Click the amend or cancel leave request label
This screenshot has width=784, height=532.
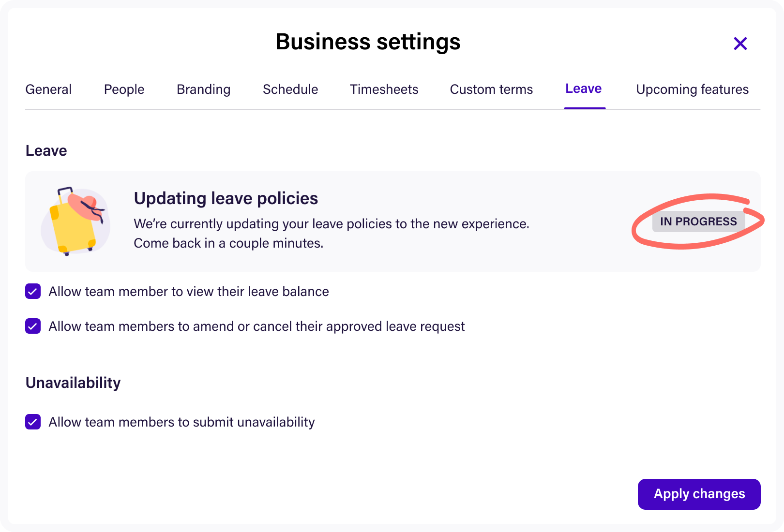pyautogui.click(x=256, y=326)
